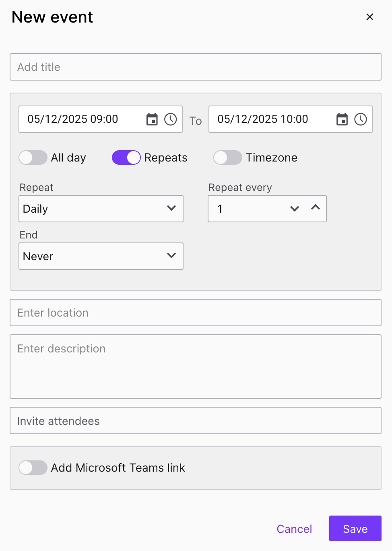Close the New event dialog
This screenshot has width=392, height=551.
pyautogui.click(x=370, y=17)
